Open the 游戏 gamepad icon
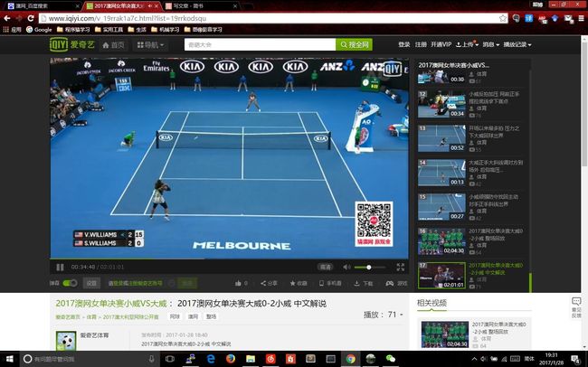 pyautogui.click(x=390, y=284)
